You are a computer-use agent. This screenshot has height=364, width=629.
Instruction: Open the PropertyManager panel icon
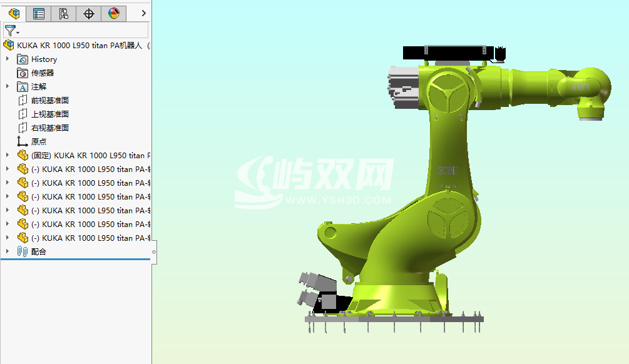tap(38, 13)
